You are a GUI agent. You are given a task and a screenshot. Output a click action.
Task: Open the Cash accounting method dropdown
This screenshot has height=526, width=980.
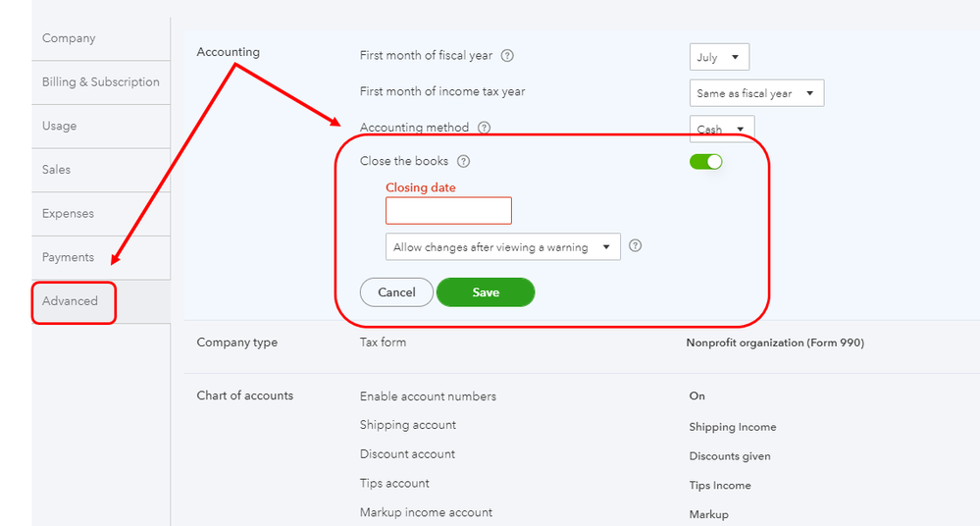pos(722,129)
